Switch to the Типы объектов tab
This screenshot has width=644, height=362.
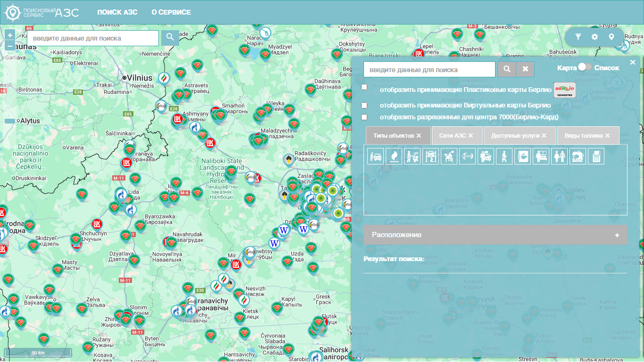click(x=398, y=135)
